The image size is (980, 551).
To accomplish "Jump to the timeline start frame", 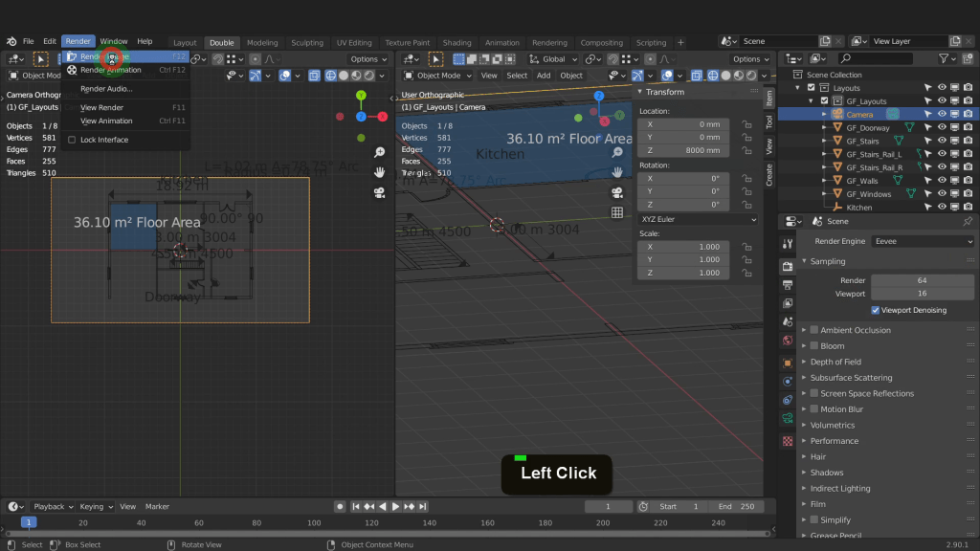I will coord(356,506).
